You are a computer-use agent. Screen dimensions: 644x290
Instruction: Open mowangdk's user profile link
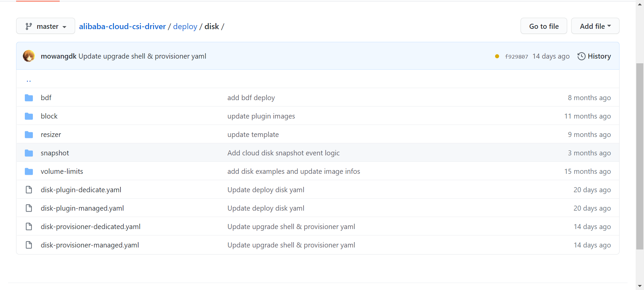[59, 56]
